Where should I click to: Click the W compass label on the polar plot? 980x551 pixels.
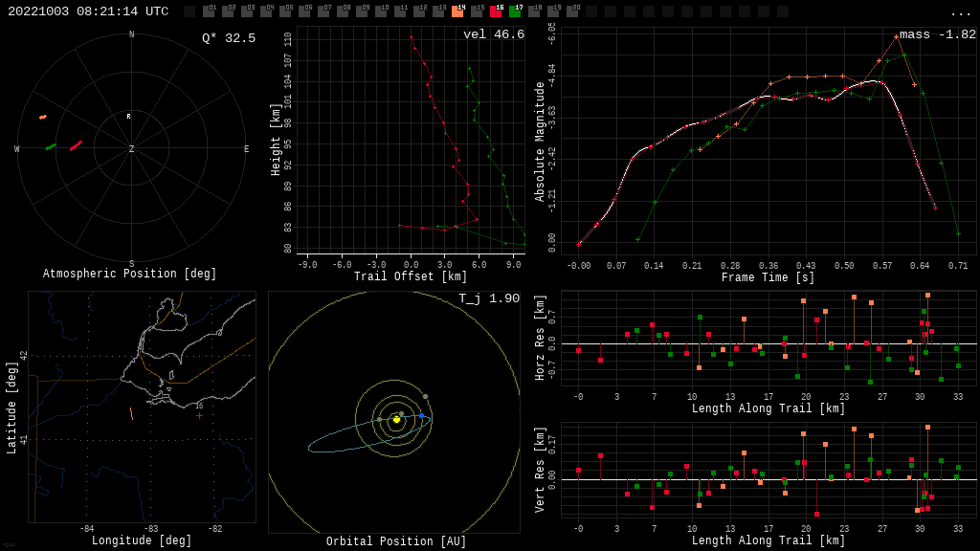tap(17, 149)
